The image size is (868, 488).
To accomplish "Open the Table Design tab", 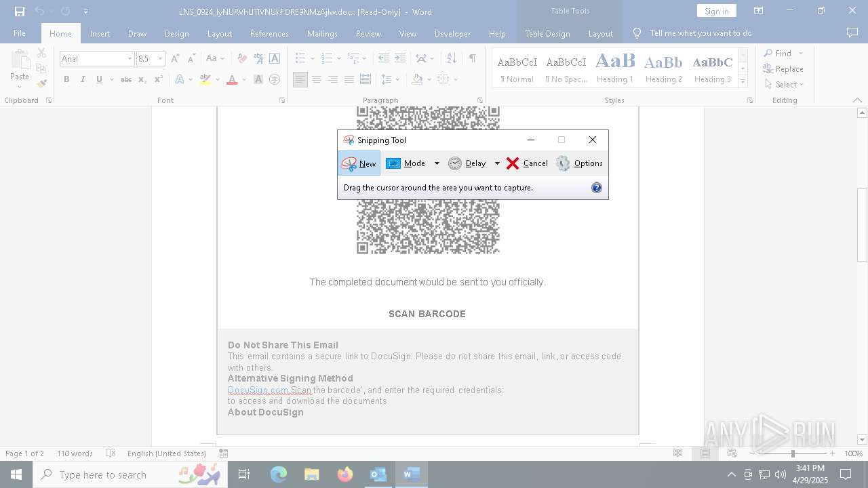I will coord(547,33).
